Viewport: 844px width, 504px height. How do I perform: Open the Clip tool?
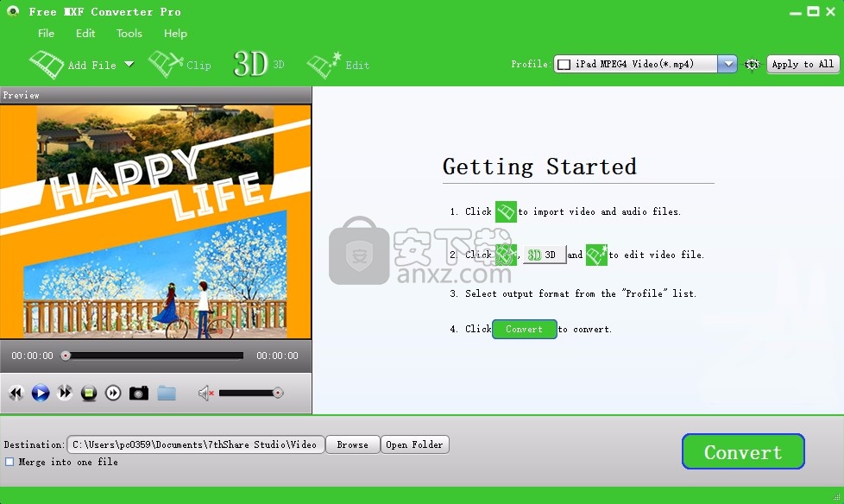click(x=180, y=65)
